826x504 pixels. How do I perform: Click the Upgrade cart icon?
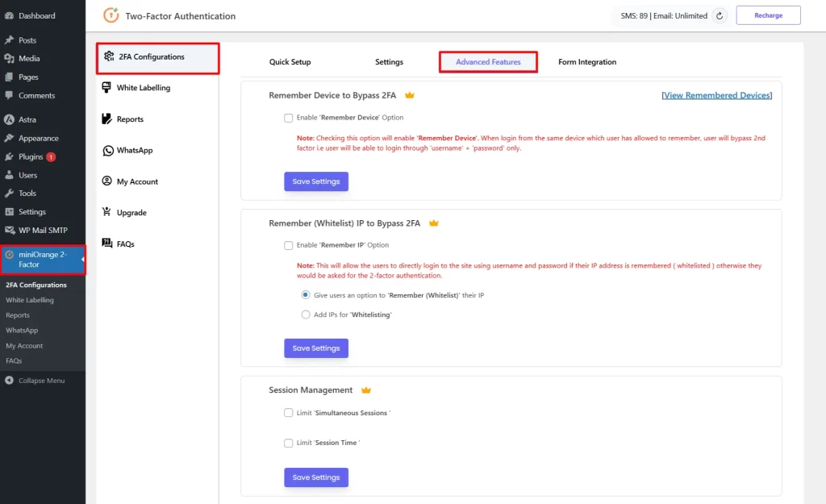click(107, 212)
